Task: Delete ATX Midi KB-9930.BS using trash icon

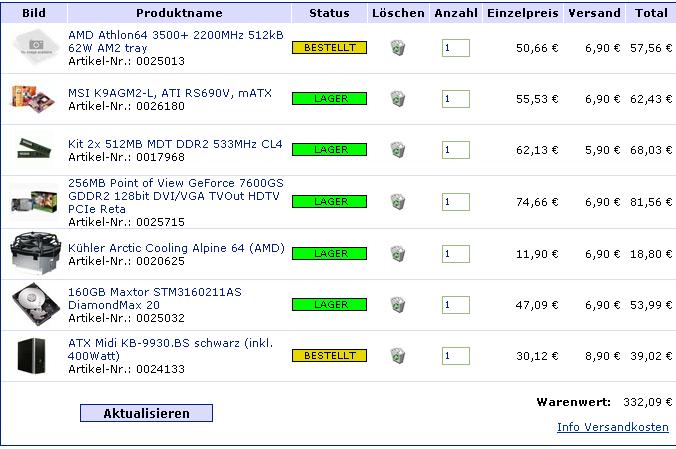Action: point(397,356)
